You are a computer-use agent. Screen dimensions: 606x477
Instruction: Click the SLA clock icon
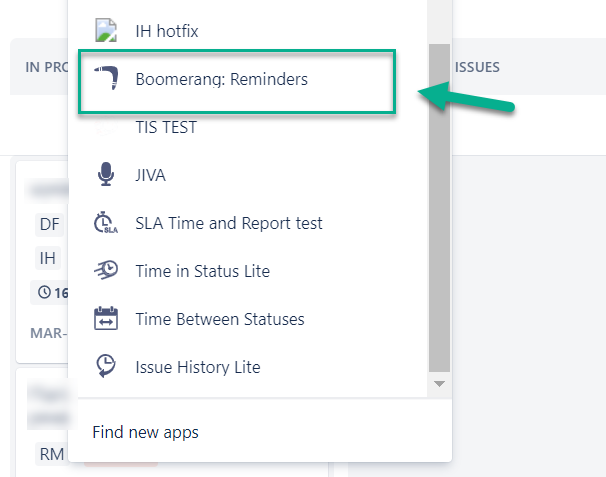(x=106, y=223)
